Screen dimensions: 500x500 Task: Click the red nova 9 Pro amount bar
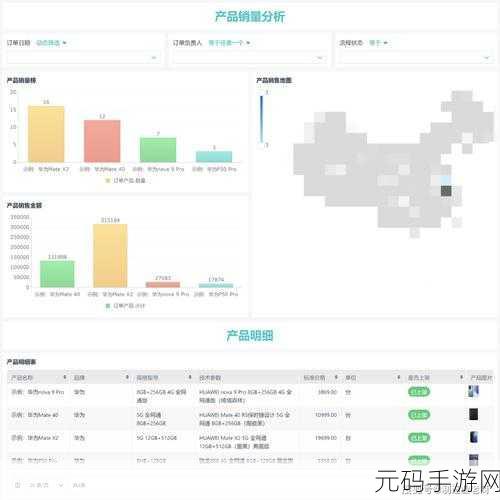pyautogui.click(x=163, y=285)
